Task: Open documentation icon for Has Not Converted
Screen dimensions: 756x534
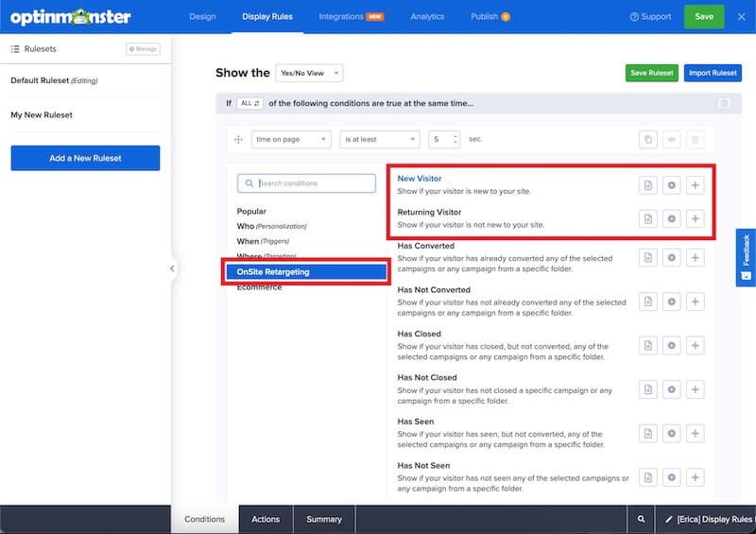Action: [648, 302]
